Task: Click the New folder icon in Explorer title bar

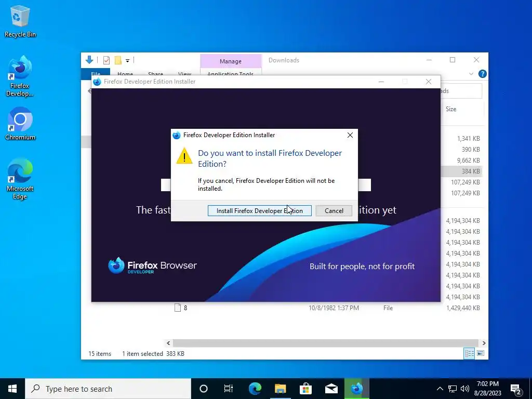Action: [118, 60]
